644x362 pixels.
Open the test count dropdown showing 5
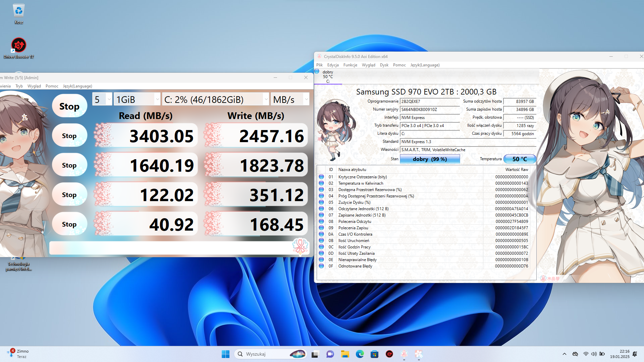[x=102, y=99]
